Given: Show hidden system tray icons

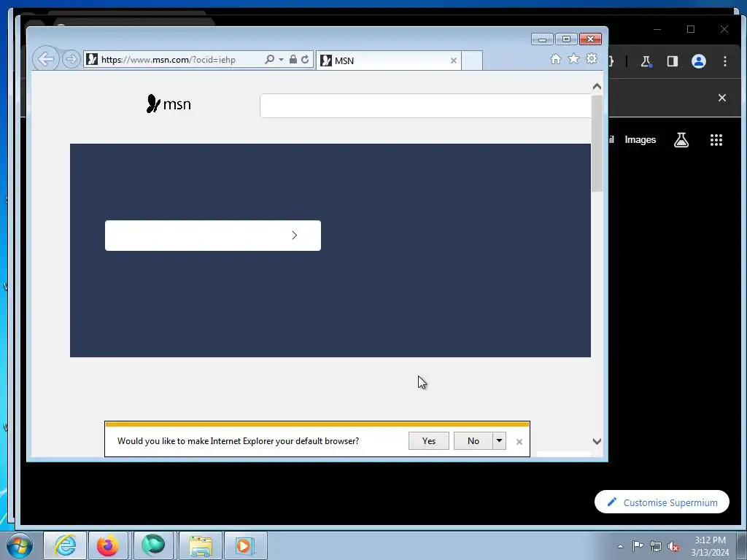Looking at the screenshot, I should 620,546.
